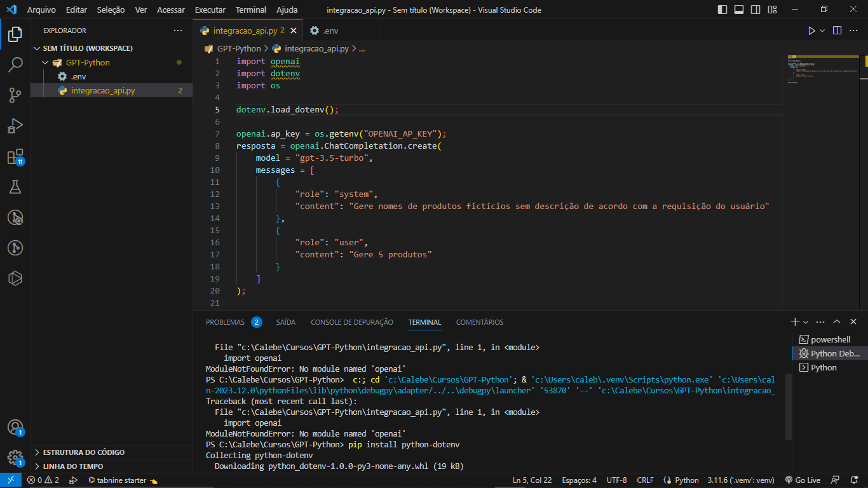
Task: Select the powershell terminal instance
Action: [x=830, y=339]
